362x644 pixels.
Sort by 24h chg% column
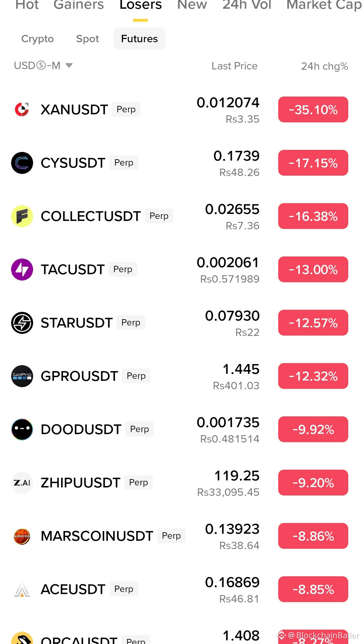(x=324, y=66)
